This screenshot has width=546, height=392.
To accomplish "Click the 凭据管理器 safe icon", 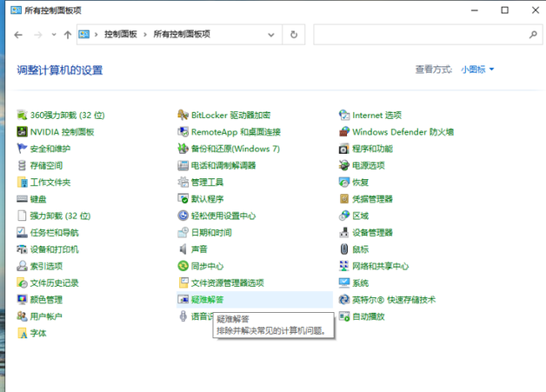I will pos(344,199).
